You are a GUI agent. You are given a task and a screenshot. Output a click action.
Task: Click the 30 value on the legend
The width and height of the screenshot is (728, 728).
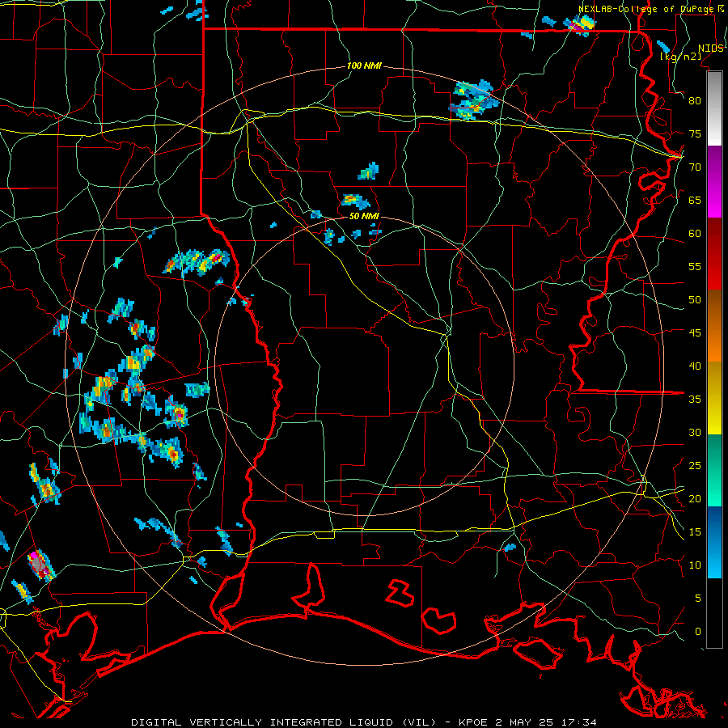(695, 432)
